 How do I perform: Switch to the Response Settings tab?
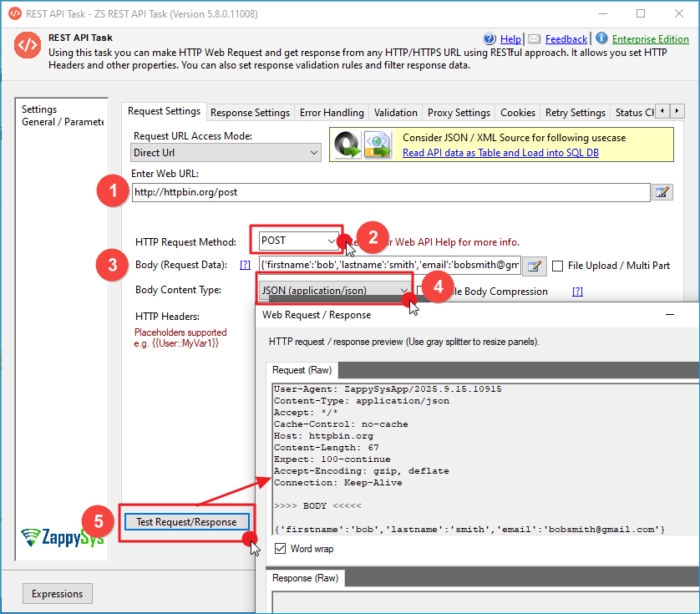(250, 113)
